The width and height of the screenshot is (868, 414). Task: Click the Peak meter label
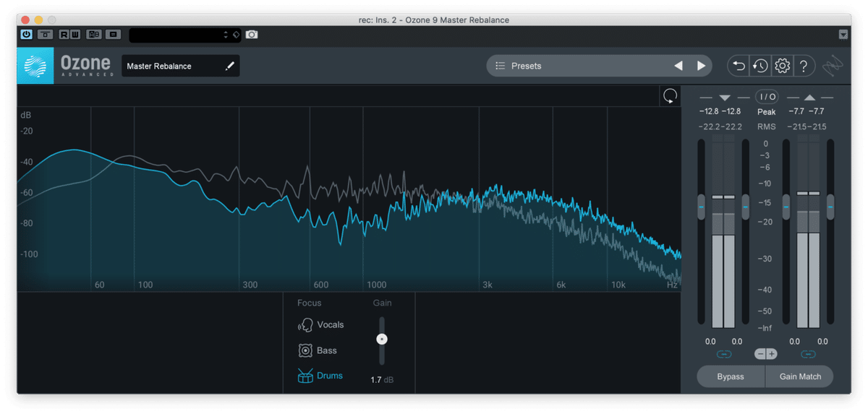click(767, 112)
